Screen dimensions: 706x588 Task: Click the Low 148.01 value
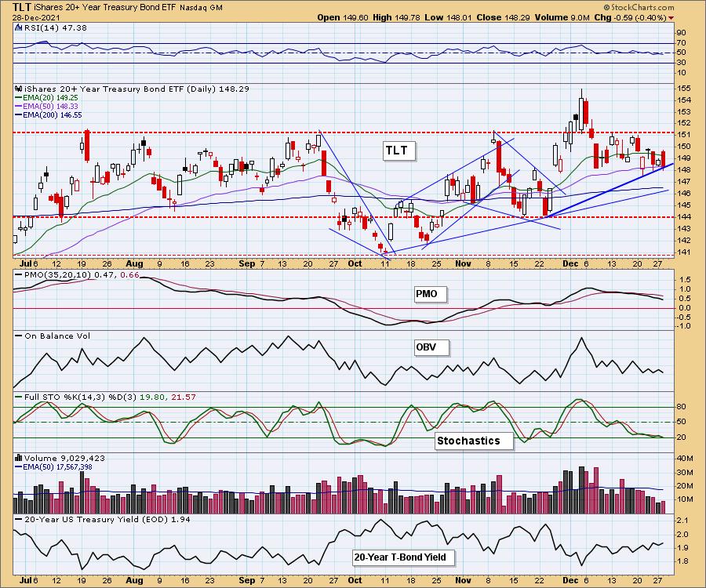coord(448,17)
